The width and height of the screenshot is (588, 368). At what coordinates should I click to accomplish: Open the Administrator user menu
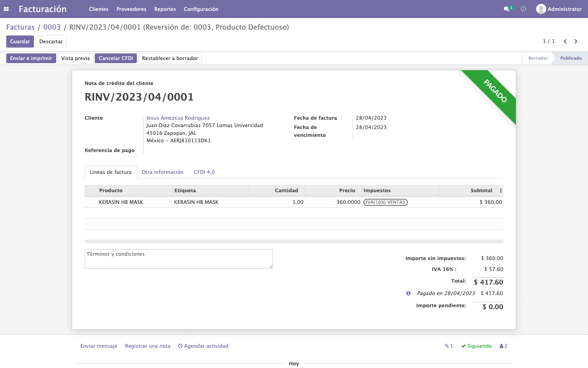tap(559, 9)
